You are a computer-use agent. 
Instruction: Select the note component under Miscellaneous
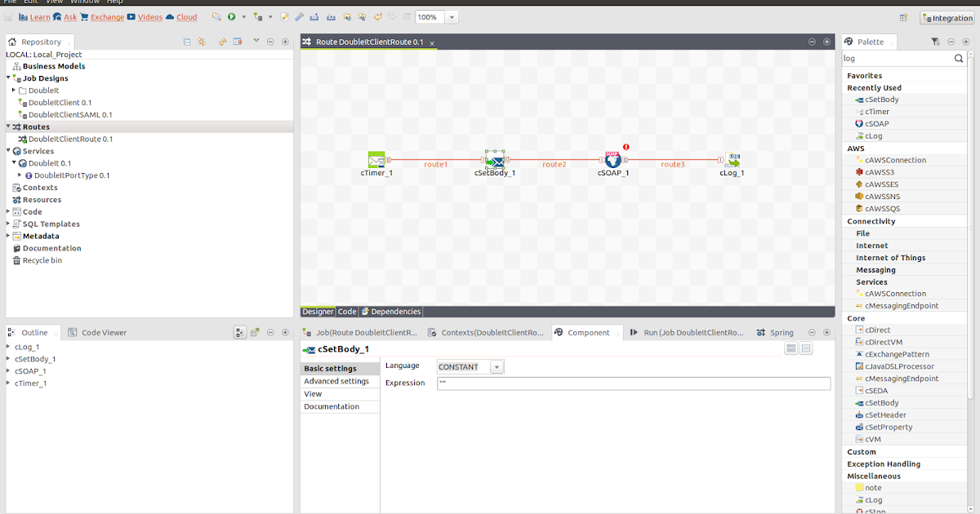871,487
